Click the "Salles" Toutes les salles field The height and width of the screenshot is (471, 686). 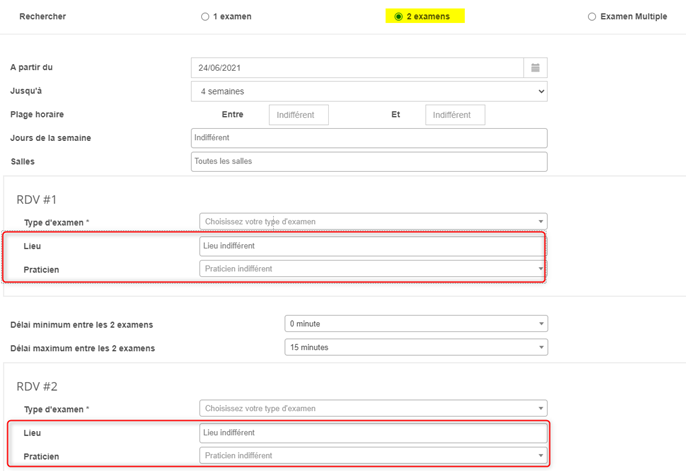tap(368, 162)
